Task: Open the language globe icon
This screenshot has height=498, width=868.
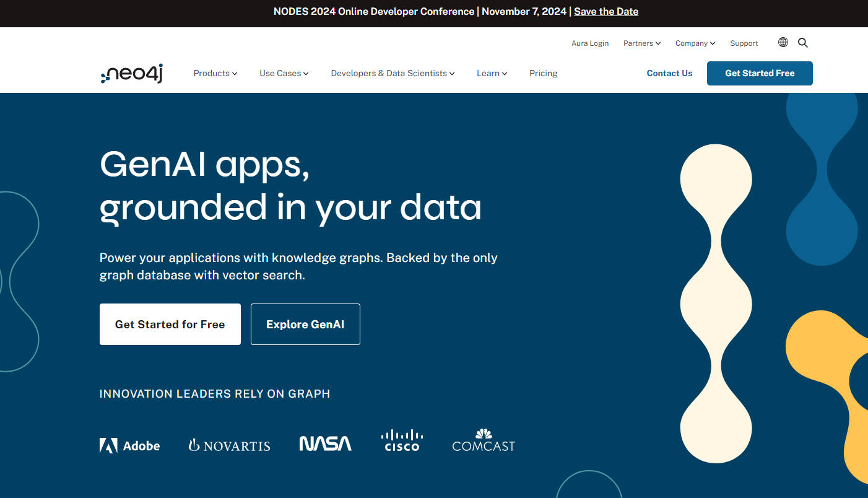Action: [x=783, y=42]
